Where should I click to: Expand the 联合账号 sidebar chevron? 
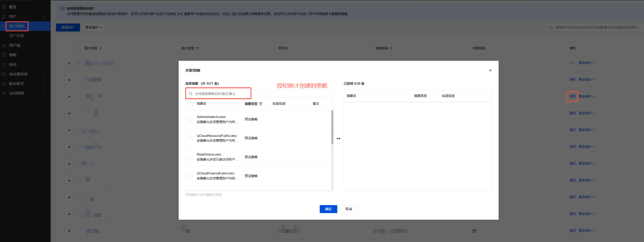(44, 84)
